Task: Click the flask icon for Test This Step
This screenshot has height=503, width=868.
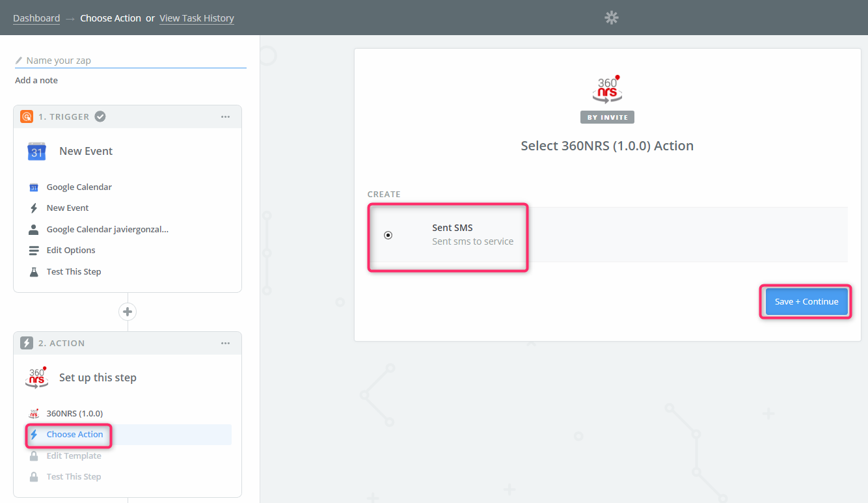Action: click(x=34, y=272)
